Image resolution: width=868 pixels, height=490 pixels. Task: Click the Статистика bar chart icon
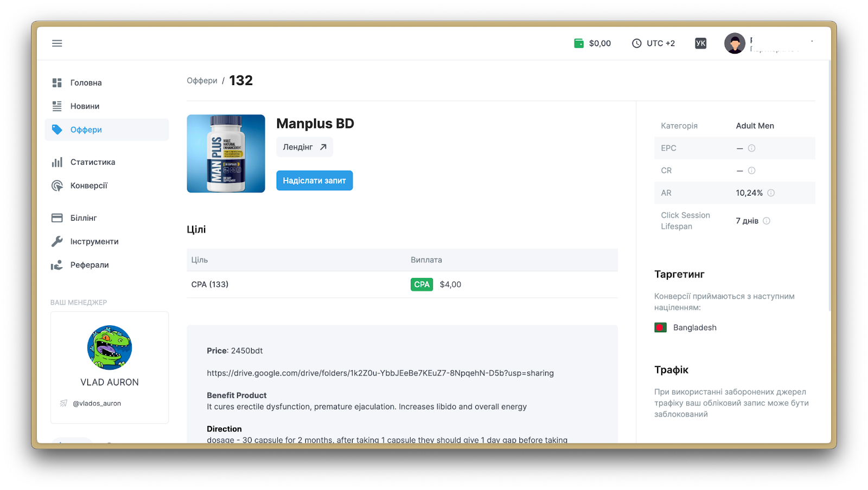click(x=57, y=162)
